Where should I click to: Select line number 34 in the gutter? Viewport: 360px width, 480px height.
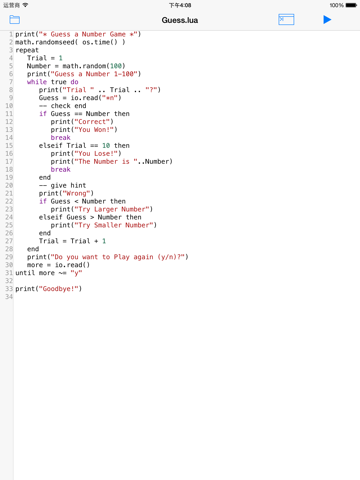[x=9, y=297]
